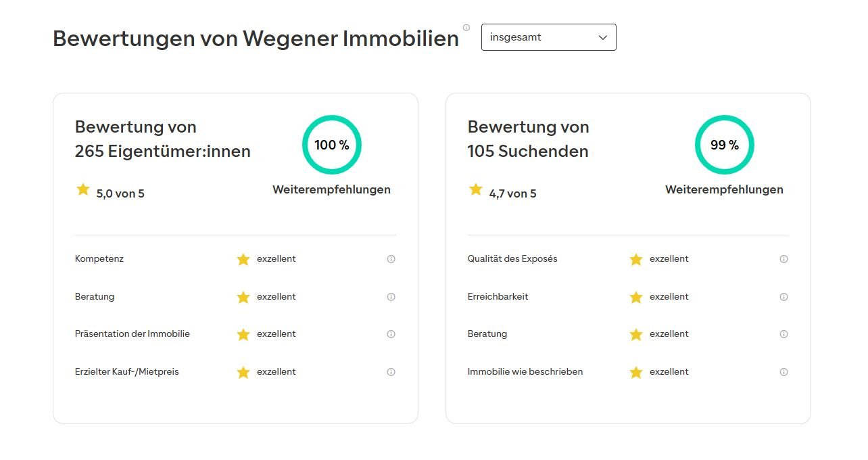Click the star next to 5,0 von 5
This screenshot has width=868, height=460.
point(83,189)
